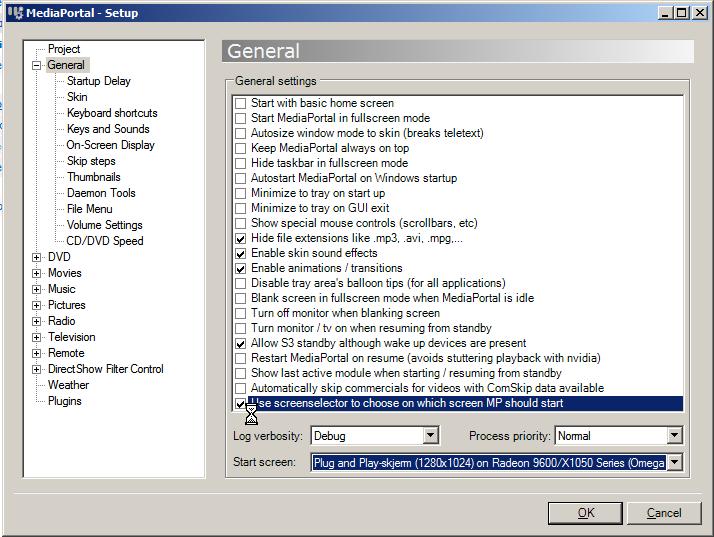Open the Log verbosity dropdown
714x537 pixels.
(x=430, y=435)
